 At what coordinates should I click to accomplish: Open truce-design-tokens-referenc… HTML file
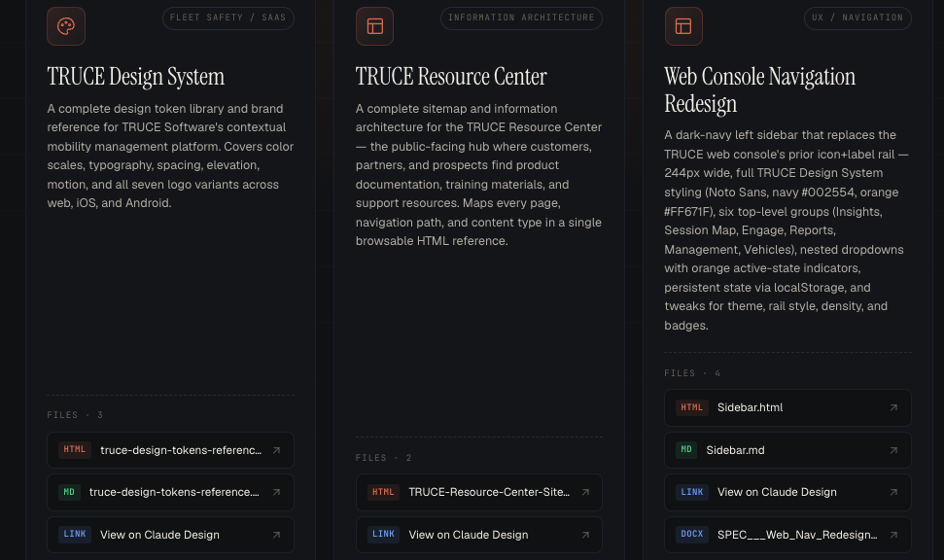click(x=170, y=450)
